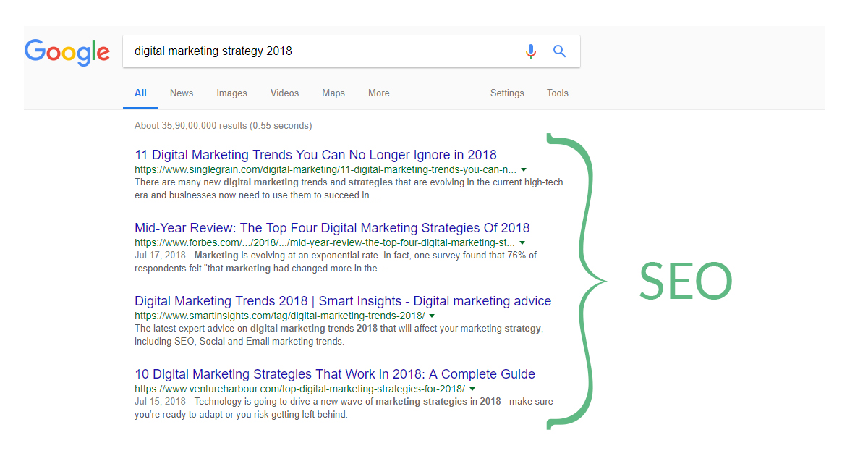The width and height of the screenshot is (868, 456).
Task: Select the Videos search category
Action: coord(284,93)
